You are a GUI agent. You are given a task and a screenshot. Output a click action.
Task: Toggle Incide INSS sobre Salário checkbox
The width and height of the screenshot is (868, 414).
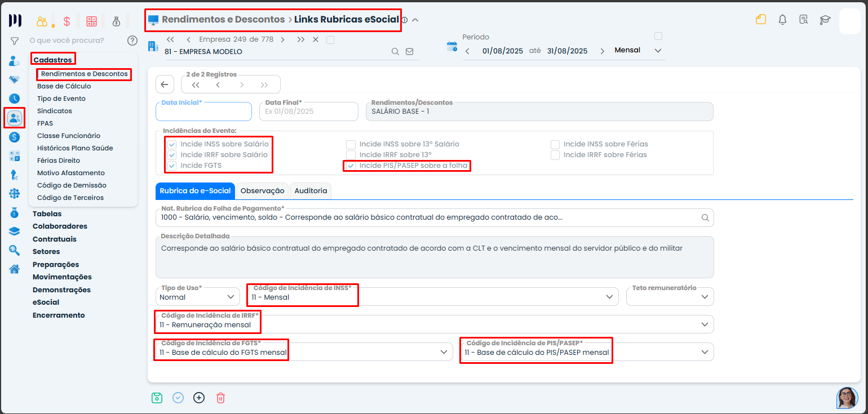pyautogui.click(x=172, y=144)
